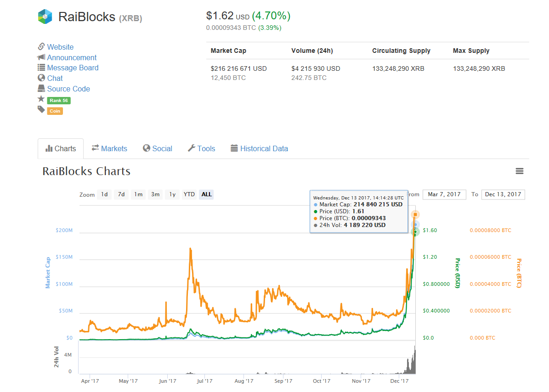Click the $1.62 USD price text

click(228, 16)
